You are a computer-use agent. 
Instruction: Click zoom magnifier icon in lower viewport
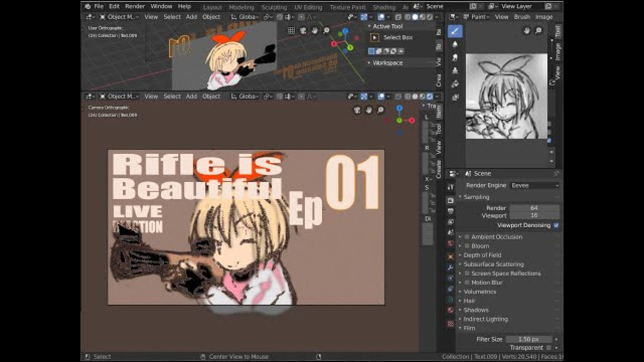[x=380, y=110]
